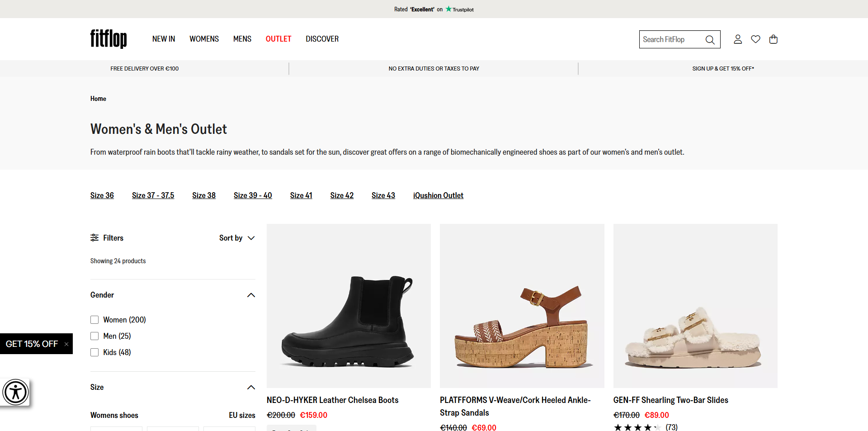
Task: Click the (73) reviews count
Action: (x=671, y=427)
